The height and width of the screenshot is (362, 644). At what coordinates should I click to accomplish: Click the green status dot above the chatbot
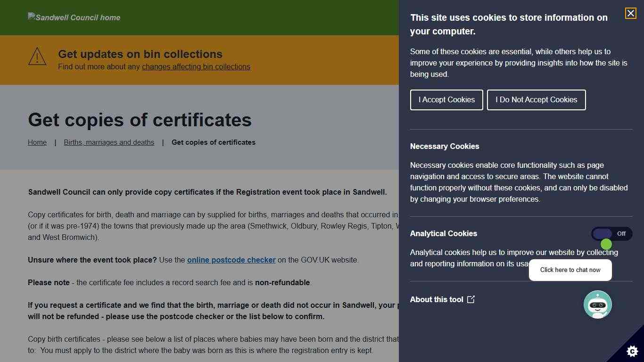tap(606, 244)
